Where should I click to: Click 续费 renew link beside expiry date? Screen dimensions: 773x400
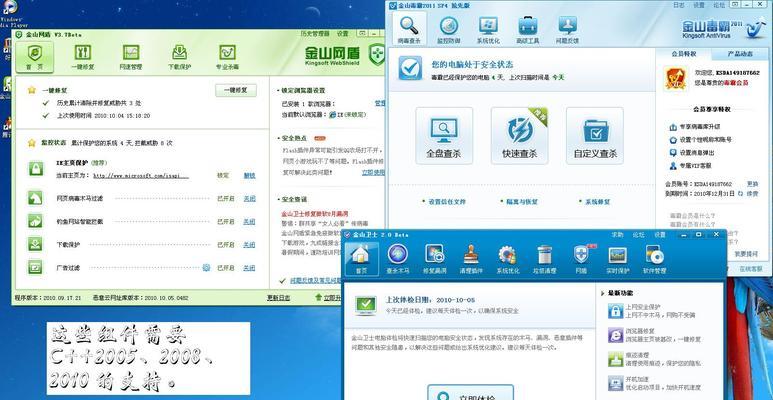point(753,194)
